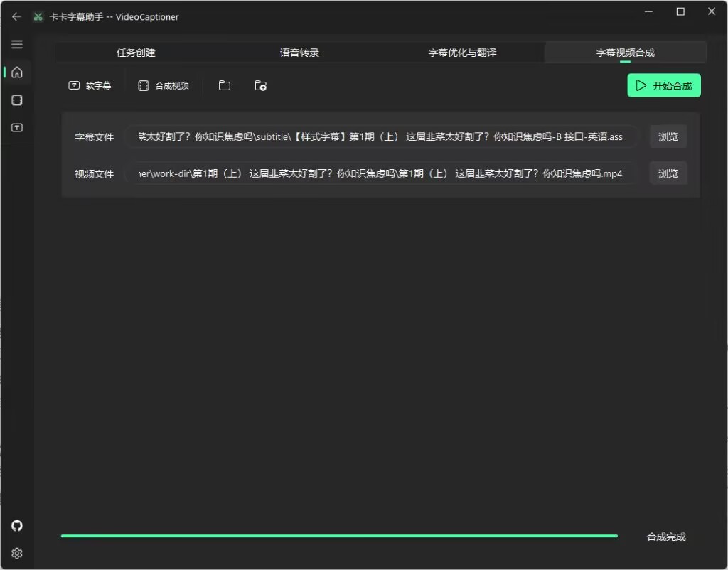The width and height of the screenshot is (728, 570).
Task: Open the hamburger menu in the sidebar
Action: 17,44
